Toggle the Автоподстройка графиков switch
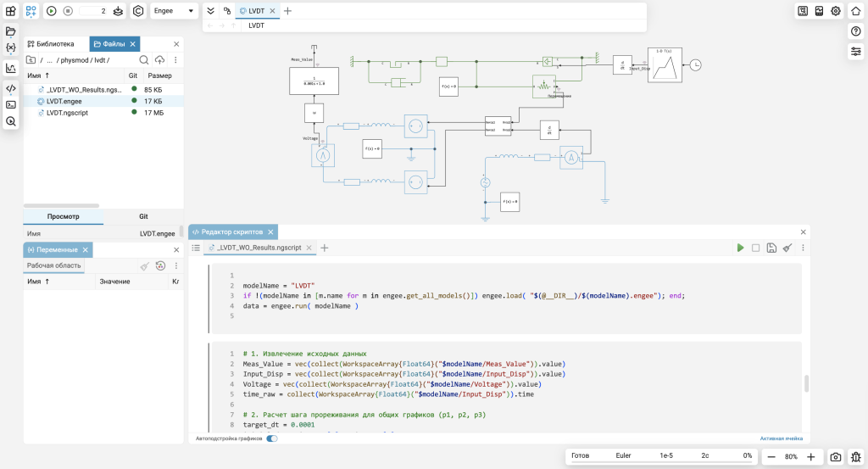Screen dimensions: 868x469 (x=272, y=438)
